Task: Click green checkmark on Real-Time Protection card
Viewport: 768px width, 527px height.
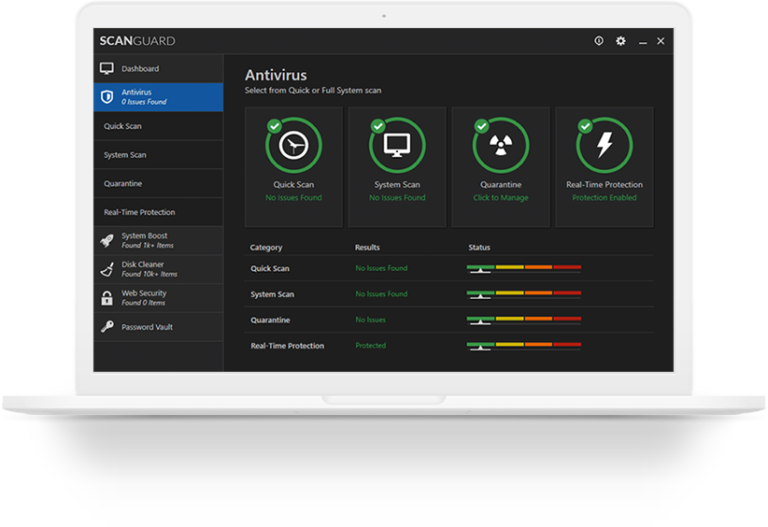Action: coord(585,126)
